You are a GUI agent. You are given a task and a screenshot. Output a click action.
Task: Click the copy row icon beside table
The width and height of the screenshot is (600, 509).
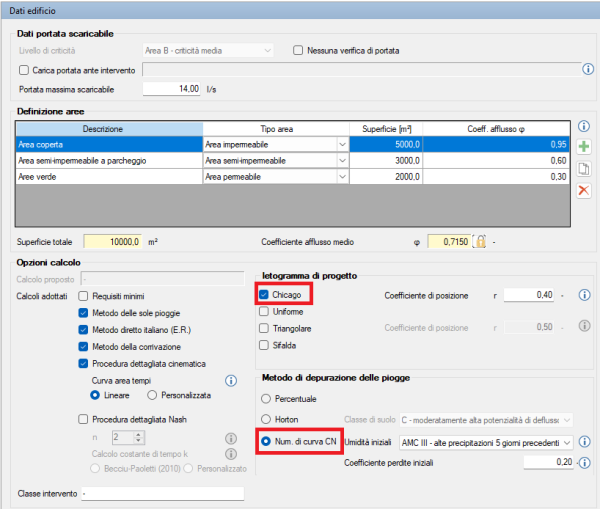pyautogui.click(x=584, y=168)
